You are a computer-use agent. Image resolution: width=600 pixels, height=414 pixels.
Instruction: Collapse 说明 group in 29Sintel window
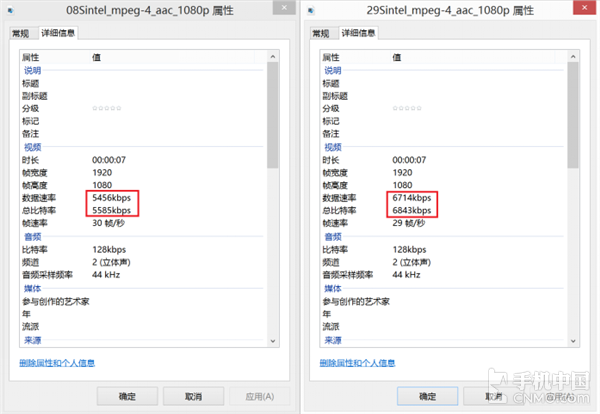(x=333, y=70)
